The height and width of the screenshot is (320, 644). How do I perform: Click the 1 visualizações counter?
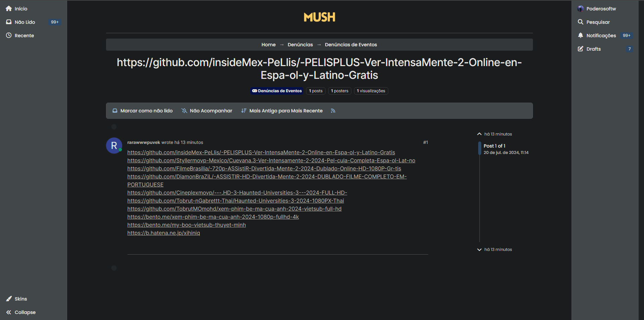(371, 91)
